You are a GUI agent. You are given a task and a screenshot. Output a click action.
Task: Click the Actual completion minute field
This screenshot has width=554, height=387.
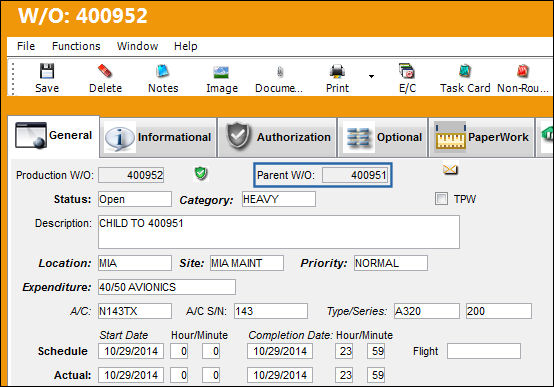pyautogui.click(x=376, y=375)
